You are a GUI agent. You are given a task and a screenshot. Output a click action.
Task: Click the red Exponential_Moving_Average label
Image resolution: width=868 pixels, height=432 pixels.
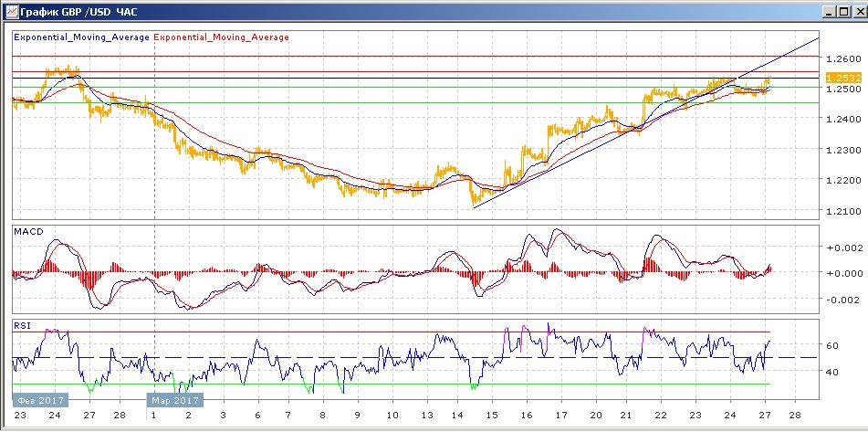coord(221,37)
